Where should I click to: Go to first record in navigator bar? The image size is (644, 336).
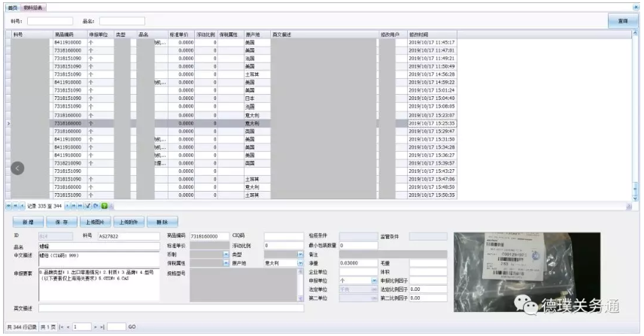tap(9, 205)
